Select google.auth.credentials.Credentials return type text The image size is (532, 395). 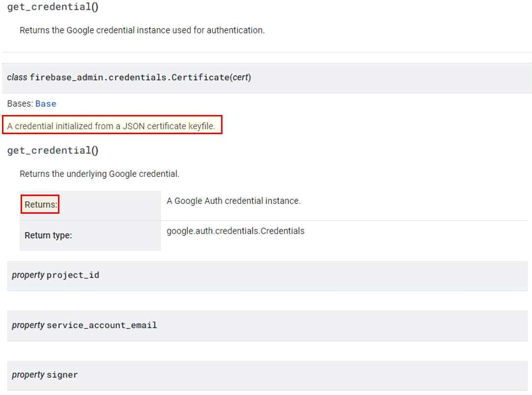235,231
